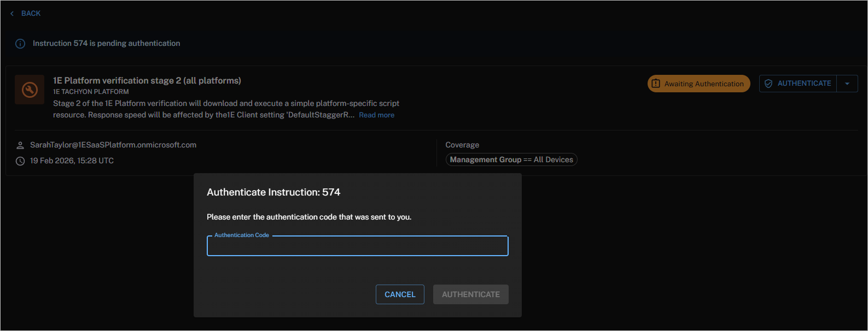Click the BACK link text
The width and height of the screenshot is (868, 331).
click(31, 14)
